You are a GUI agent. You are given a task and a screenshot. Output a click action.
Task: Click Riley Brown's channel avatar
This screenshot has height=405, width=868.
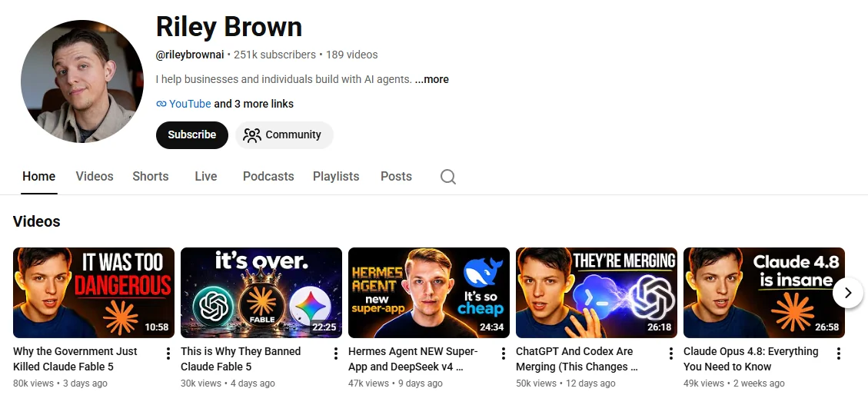pyautogui.click(x=82, y=81)
